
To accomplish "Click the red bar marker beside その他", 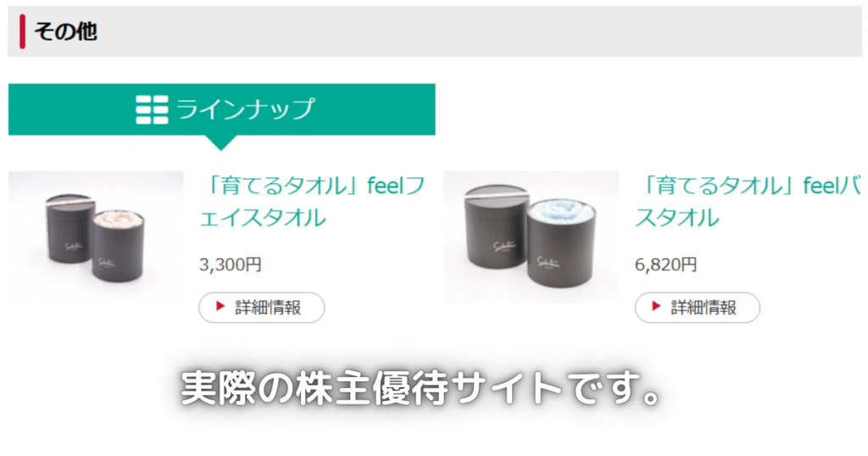I will (x=22, y=31).
